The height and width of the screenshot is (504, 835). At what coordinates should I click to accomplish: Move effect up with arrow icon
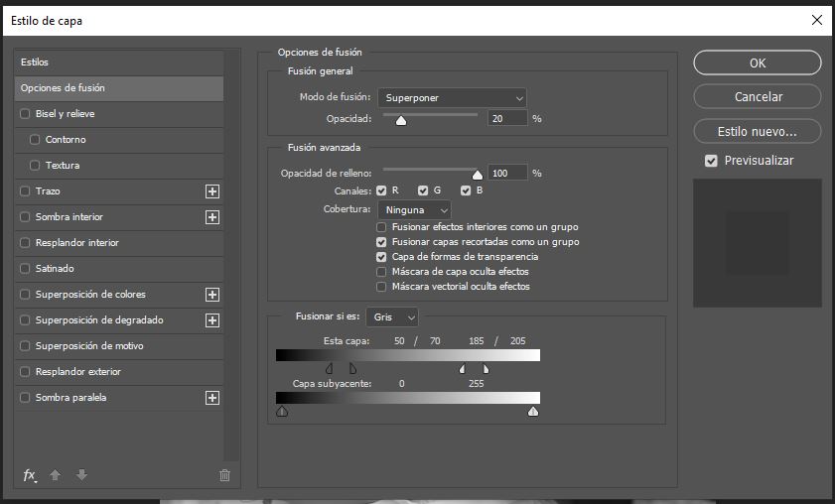56,474
